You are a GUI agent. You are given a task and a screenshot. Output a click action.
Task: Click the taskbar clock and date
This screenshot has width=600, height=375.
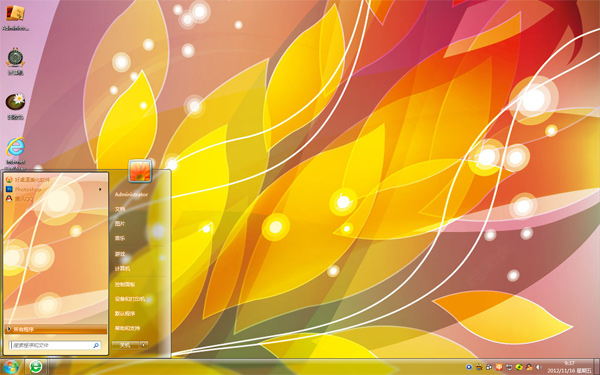coord(569,367)
